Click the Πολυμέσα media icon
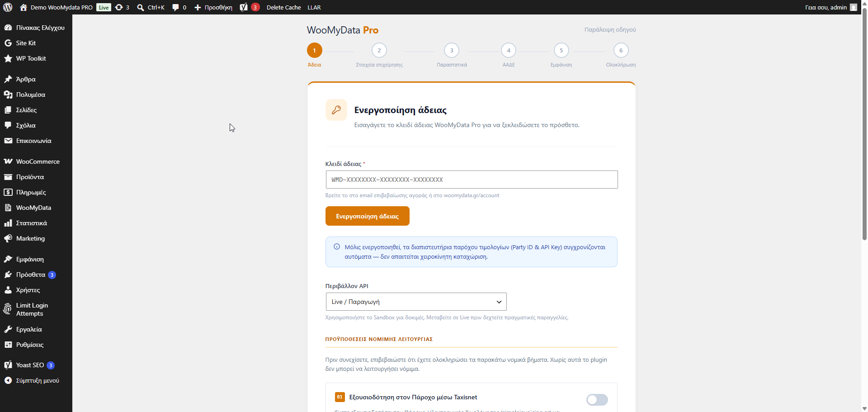The width and height of the screenshot is (868, 412). pos(8,95)
